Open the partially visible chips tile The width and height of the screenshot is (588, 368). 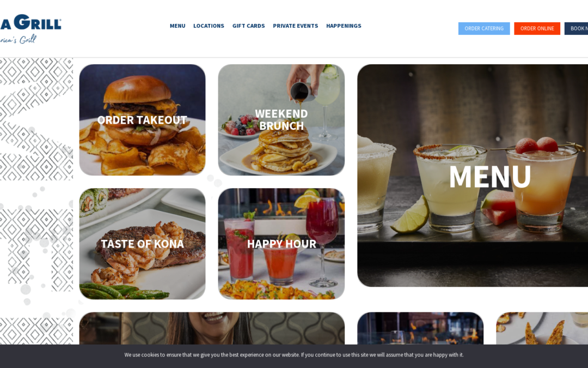point(542,328)
